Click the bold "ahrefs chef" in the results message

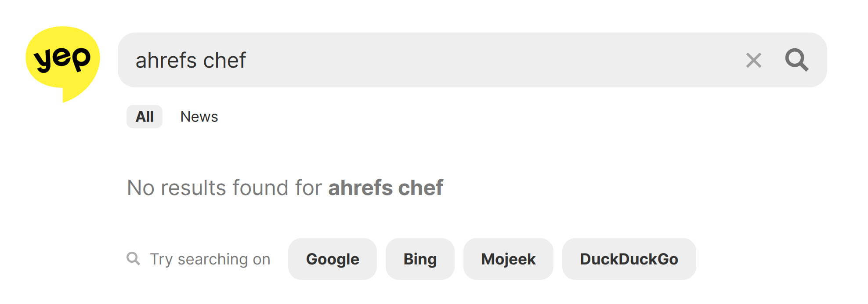(386, 188)
